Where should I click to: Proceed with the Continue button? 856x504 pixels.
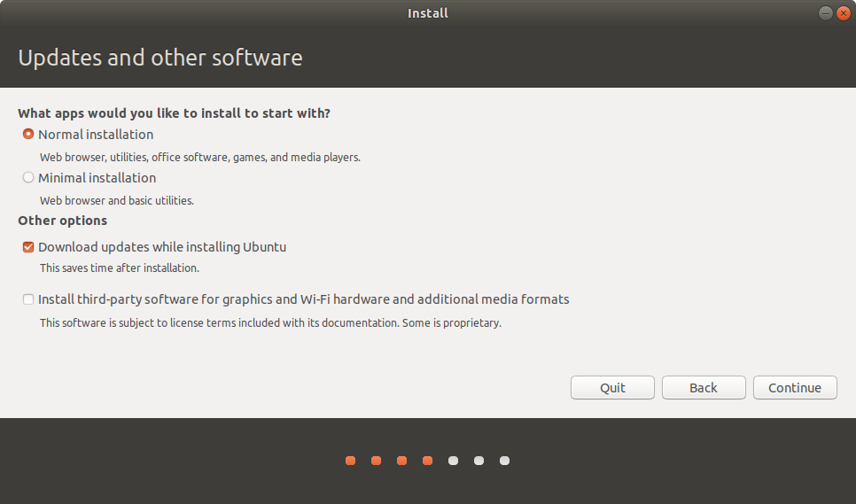795,387
